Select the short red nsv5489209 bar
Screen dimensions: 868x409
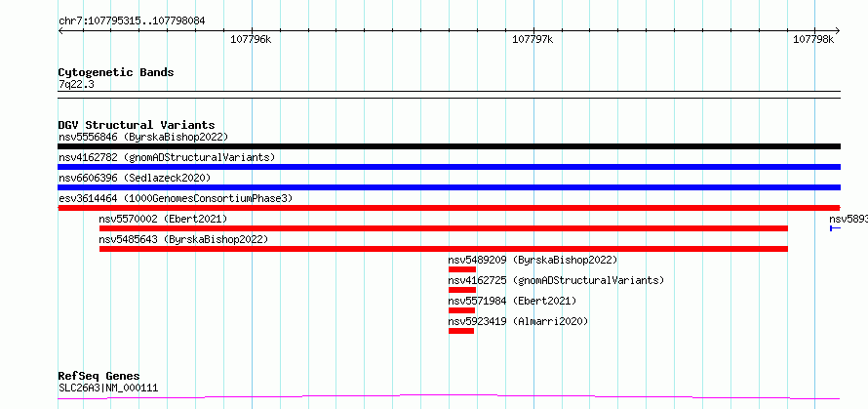[462, 269]
